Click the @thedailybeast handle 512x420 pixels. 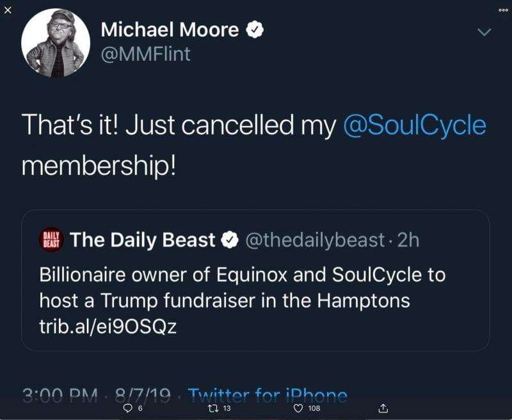click(316, 240)
